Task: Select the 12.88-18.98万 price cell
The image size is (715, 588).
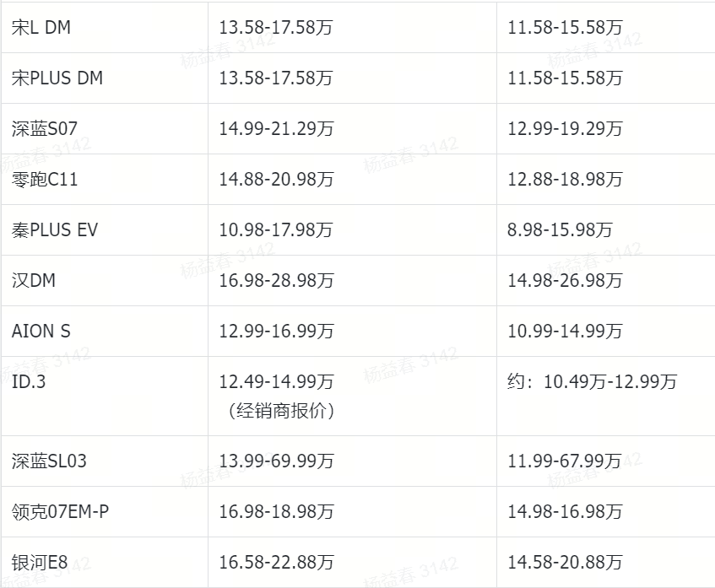Action: [566, 180]
